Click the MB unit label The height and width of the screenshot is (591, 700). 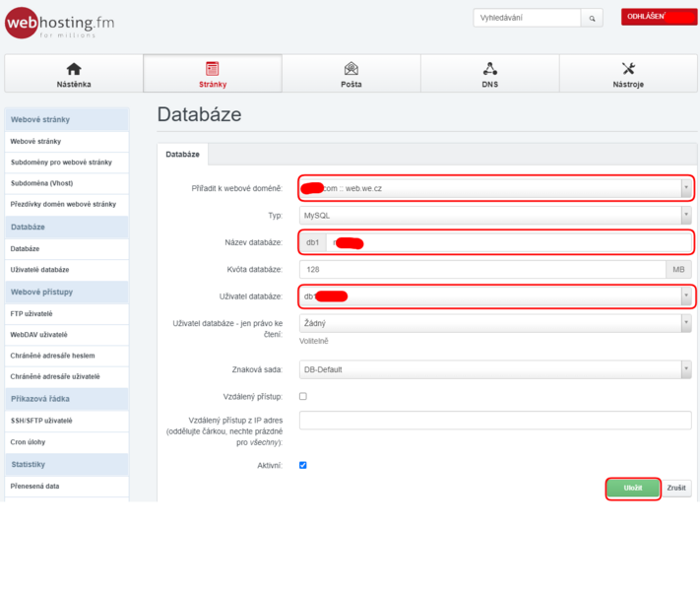(678, 269)
